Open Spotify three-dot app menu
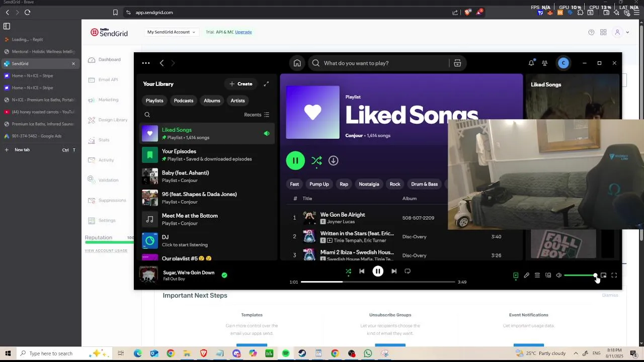 click(146, 63)
